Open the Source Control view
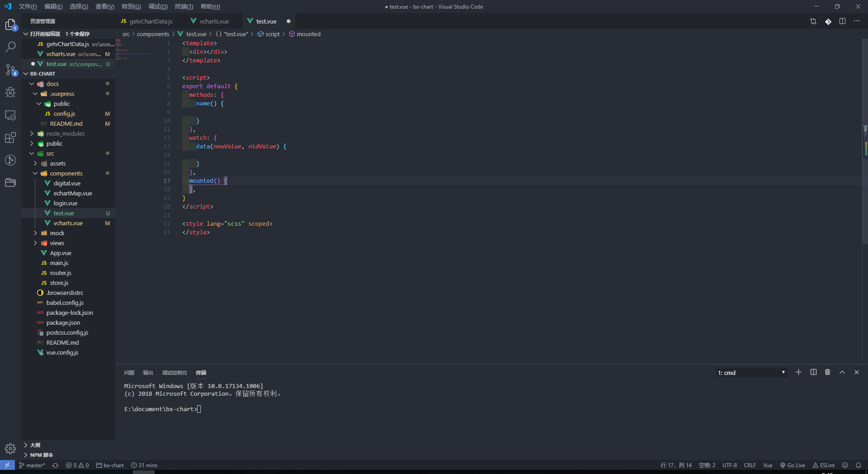The width and height of the screenshot is (868, 474). click(x=10, y=70)
